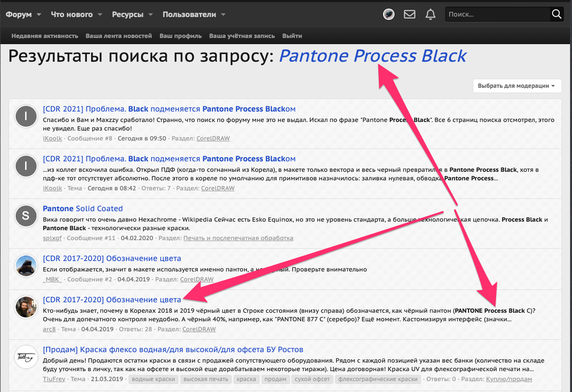The height and width of the screenshot is (392, 572).
Task: Open the user avatar icon in header
Action: pyautogui.click(x=389, y=14)
